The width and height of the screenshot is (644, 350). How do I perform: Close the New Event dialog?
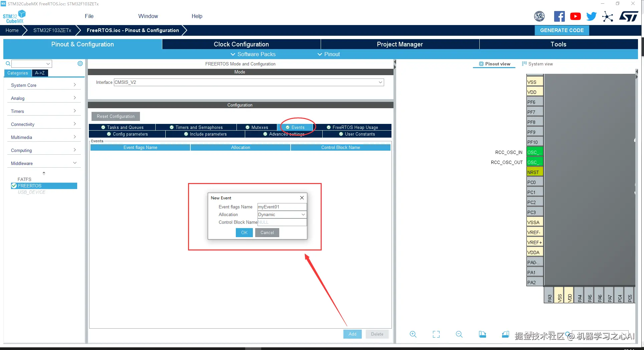[302, 198]
